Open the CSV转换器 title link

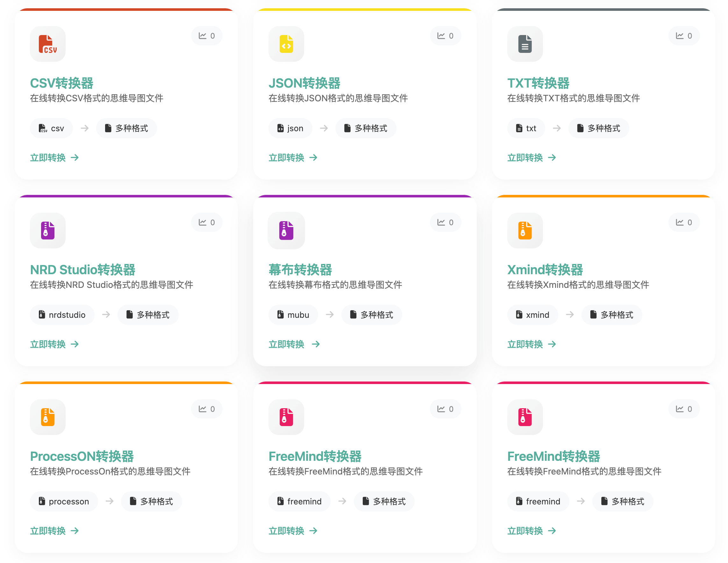[x=62, y=83]
